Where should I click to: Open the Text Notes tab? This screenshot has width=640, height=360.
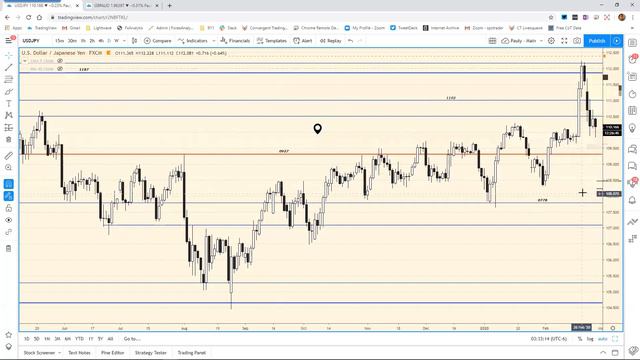coord(79,353)
